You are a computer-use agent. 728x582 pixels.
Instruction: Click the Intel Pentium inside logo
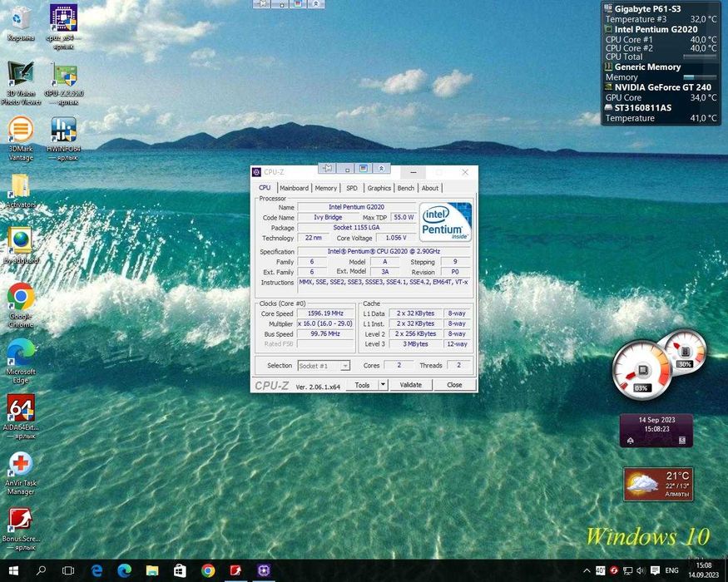(445, 221)
